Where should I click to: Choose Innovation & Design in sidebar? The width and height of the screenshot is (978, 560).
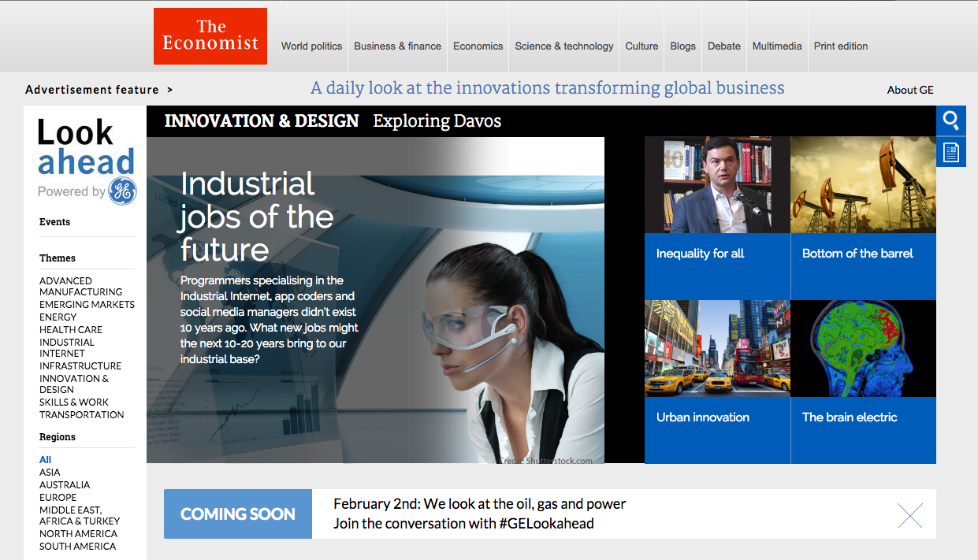[x=74, y=384]
